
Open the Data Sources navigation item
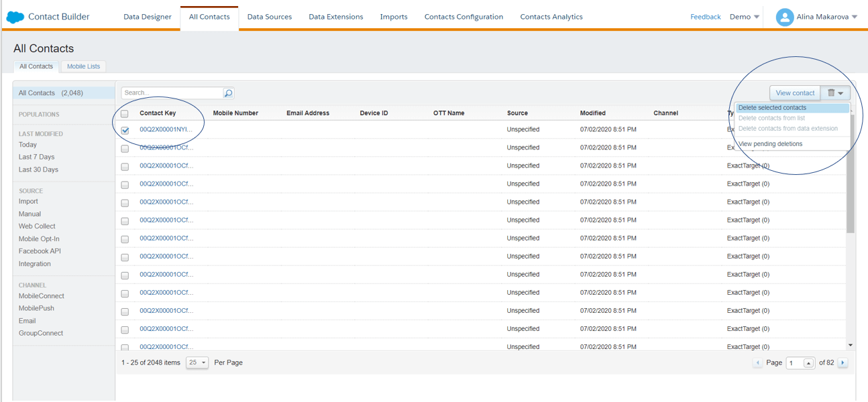269,17
